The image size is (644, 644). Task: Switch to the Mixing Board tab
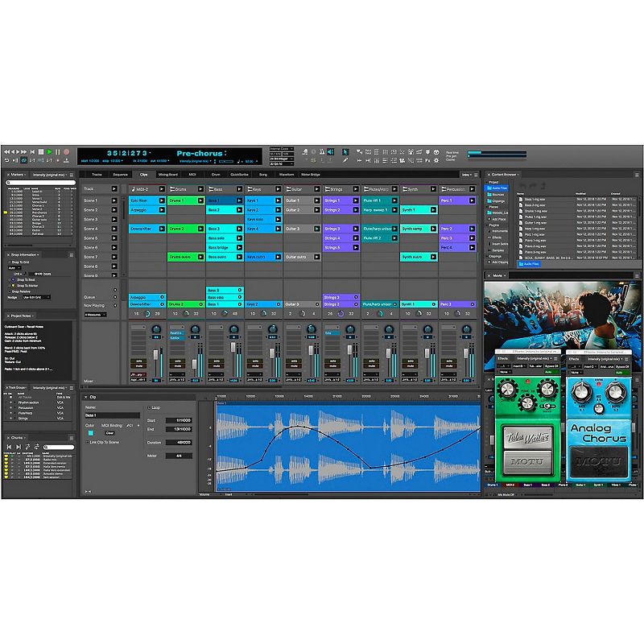pyautogui.click(x=169, y=174)
